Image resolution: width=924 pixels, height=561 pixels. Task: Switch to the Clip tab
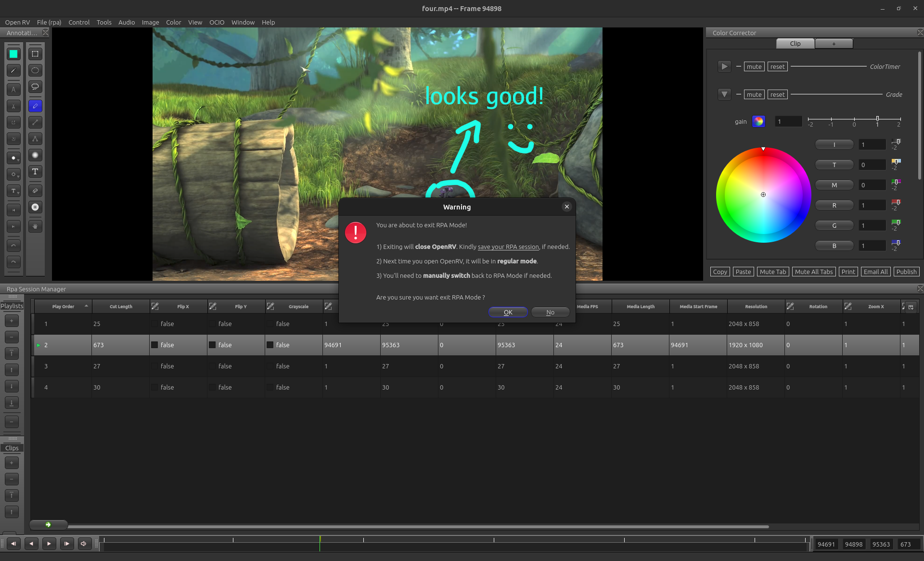click(x=795, y=43)
